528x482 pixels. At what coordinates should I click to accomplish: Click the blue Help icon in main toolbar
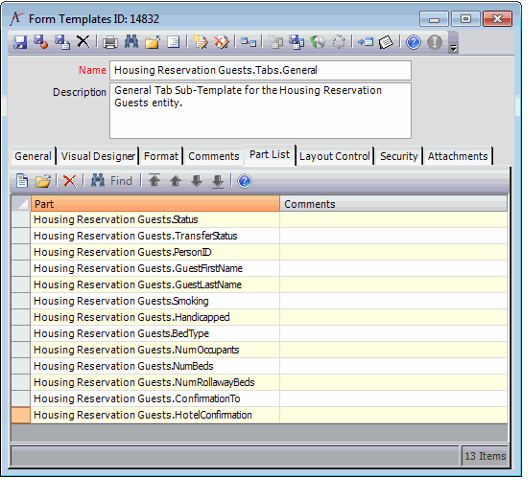click(413, 42)
